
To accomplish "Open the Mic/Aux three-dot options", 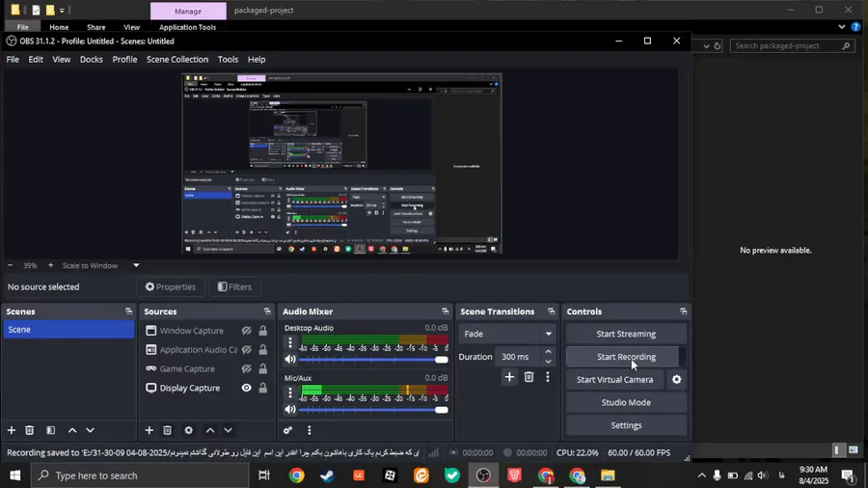I will point(290,393).
